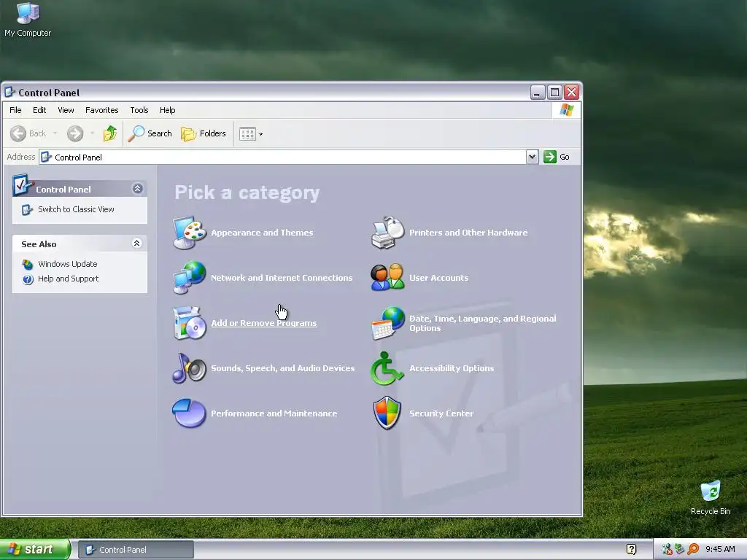
Task: Open Date, Time, Language, and Regional Options link
Action: (x=483, y=323)
